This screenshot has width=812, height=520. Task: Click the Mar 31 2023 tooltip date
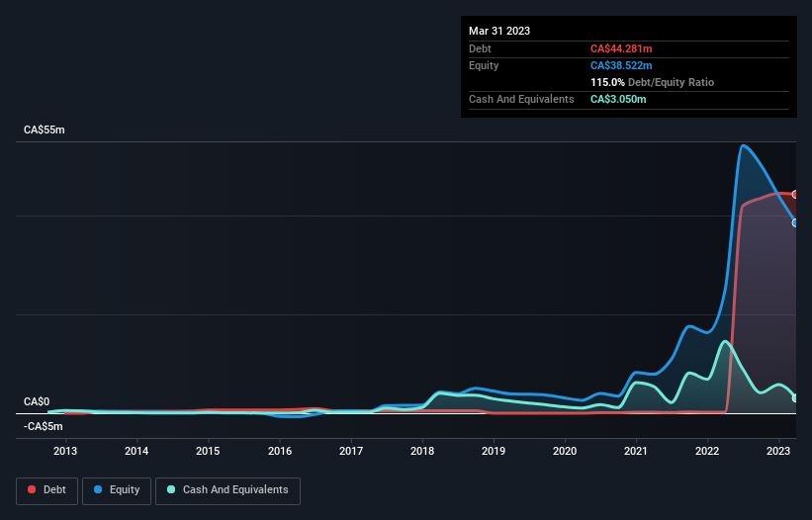[499, 31]
